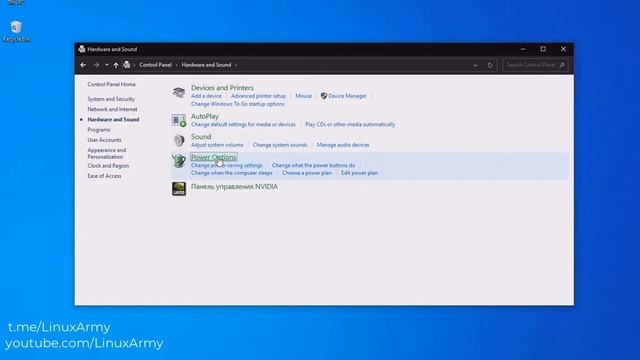Expand chevron after Hardware and Sound breadcrumb

[236, 65]
